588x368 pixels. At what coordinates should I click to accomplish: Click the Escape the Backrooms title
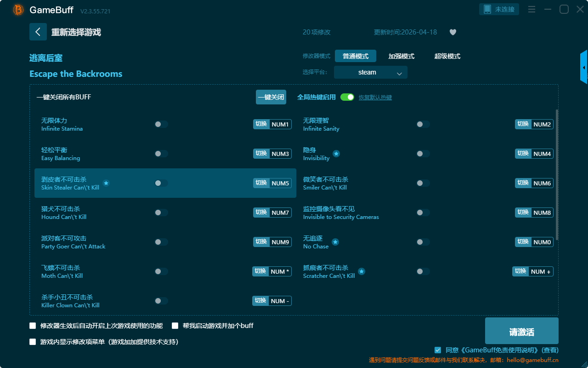(76, 74)
